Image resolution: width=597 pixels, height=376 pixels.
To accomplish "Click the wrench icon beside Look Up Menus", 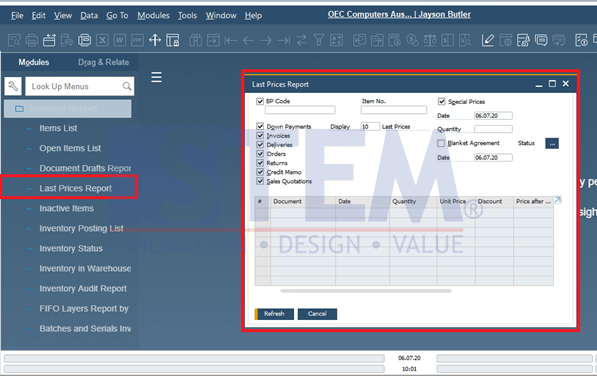I will 13,86.
